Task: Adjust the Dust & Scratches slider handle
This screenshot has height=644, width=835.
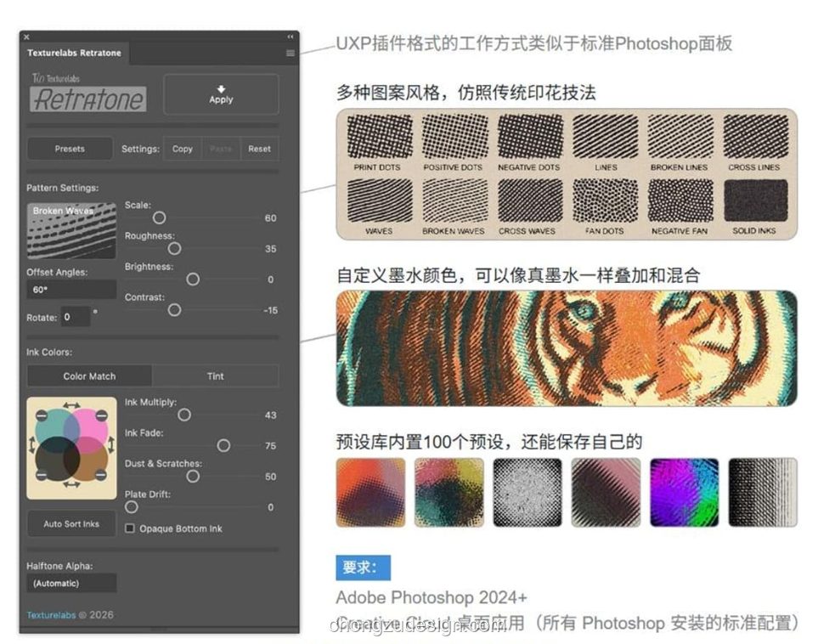Action: (193, 477)
